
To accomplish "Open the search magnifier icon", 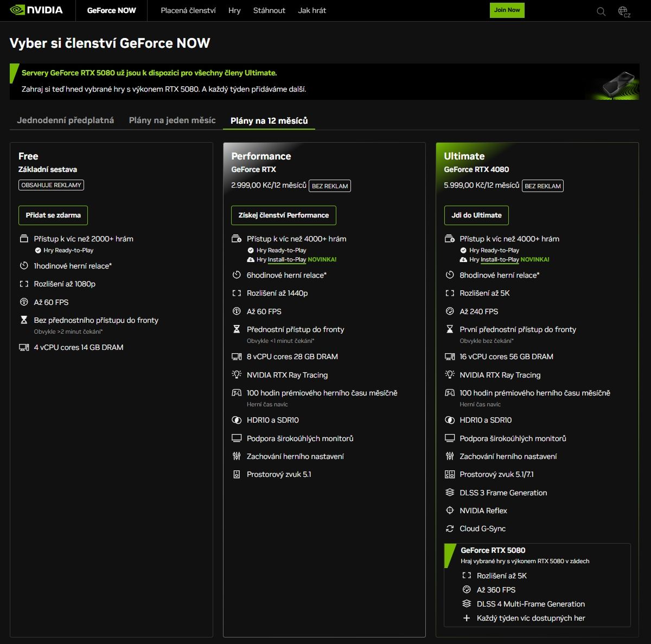I will (601, 11).
